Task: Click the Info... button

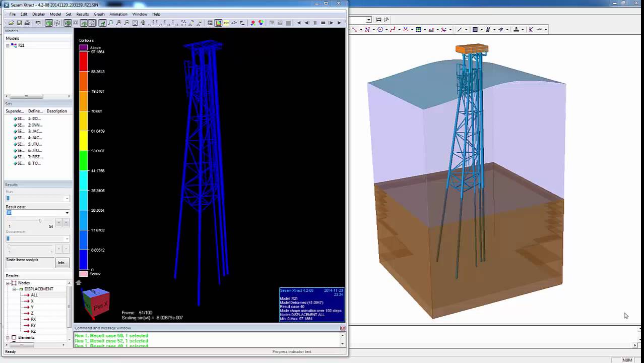Action: click(61, 263)
